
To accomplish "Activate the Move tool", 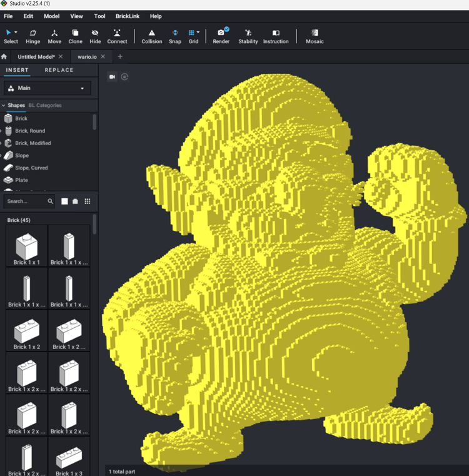I will tap(54, 36).
